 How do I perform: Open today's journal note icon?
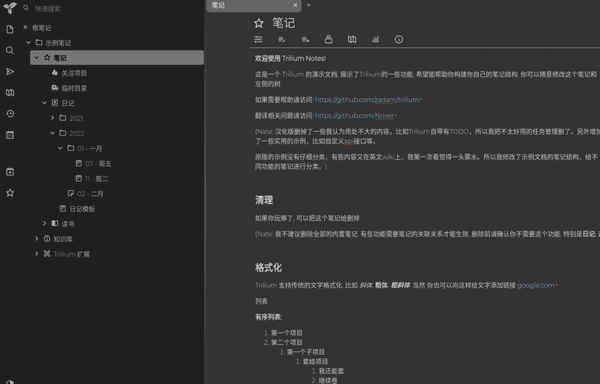coord(10,172)
